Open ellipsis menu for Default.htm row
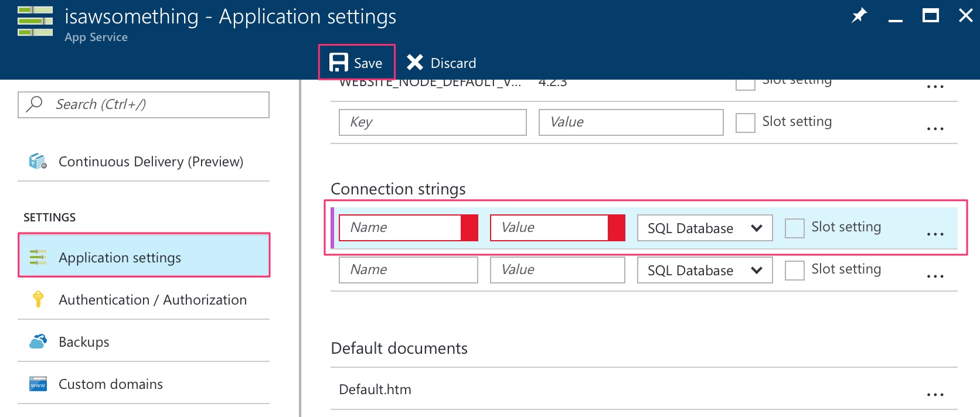 click(935, 394)
